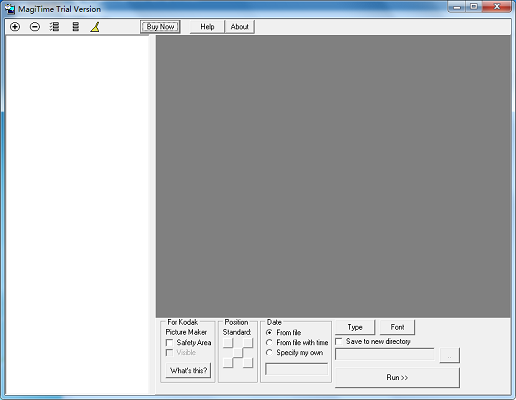The image size is (516, 400).
Task: Select the top-left standard position square
Action: pyautogui.click(x=228, y=343)
